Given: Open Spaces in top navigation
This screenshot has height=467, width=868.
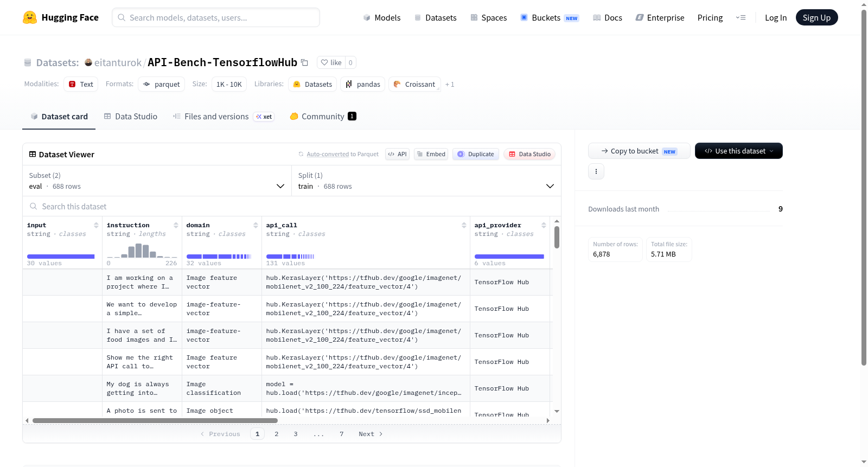Looking at the screenshot, I should coord(489,18).
